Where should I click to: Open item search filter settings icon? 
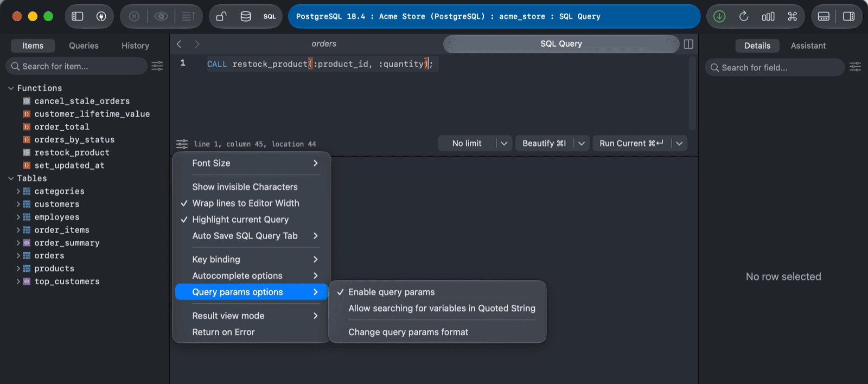pyautogui.click(x=157, y=66)
